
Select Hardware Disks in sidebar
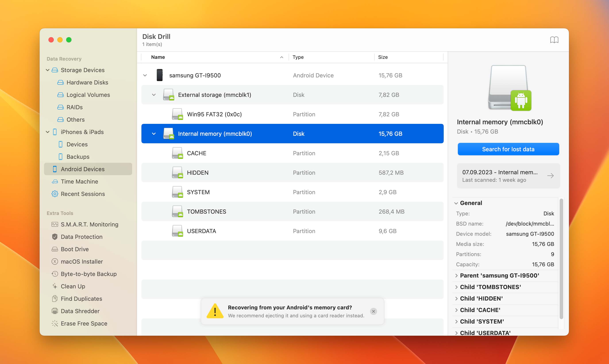click(88, 82)
